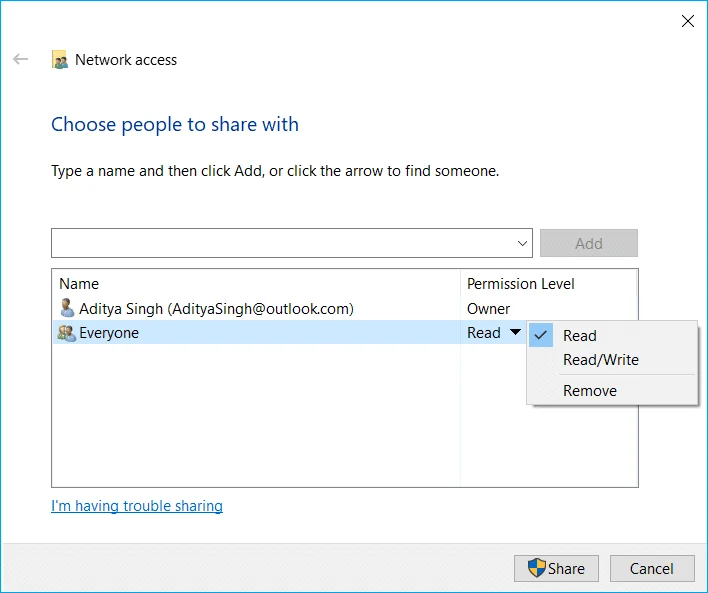Select the Everyone row label
This screenshot has width=708, height=593.
click(109, 333)
